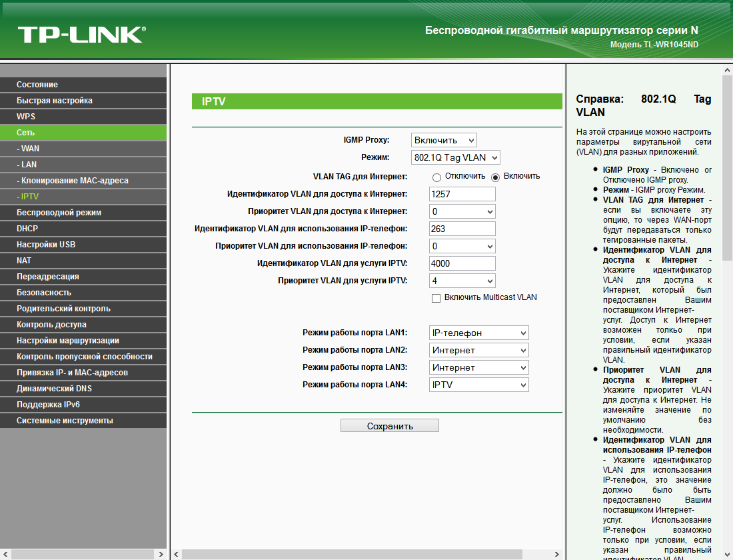Open LAN3 port mode dropdown
The width and height of the screenshot is (733, 560).
[x=479, y=367]
